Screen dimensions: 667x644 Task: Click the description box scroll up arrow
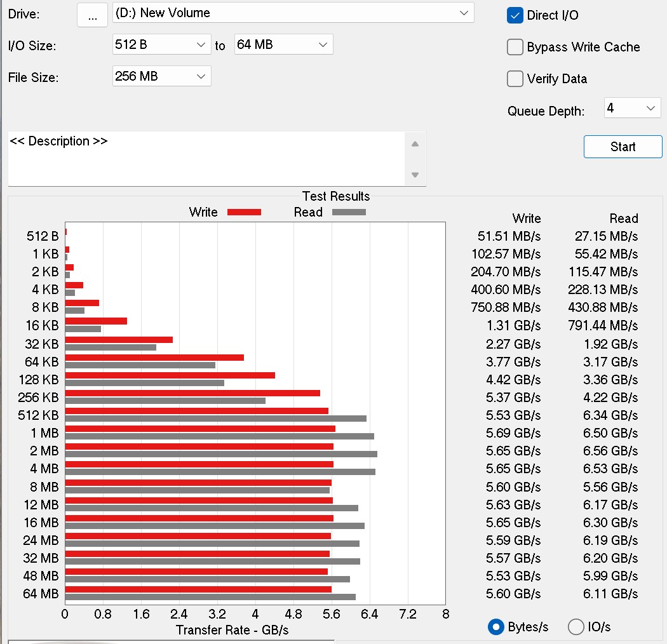415,144
